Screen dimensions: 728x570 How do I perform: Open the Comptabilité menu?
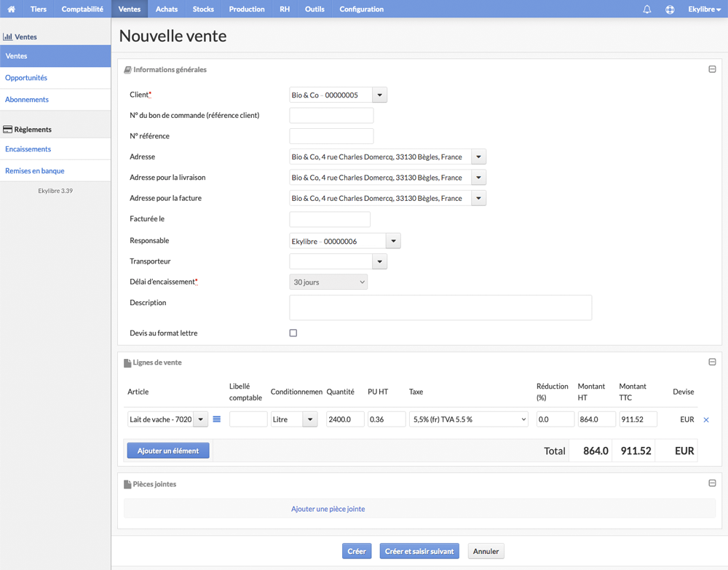click(82, 9)
